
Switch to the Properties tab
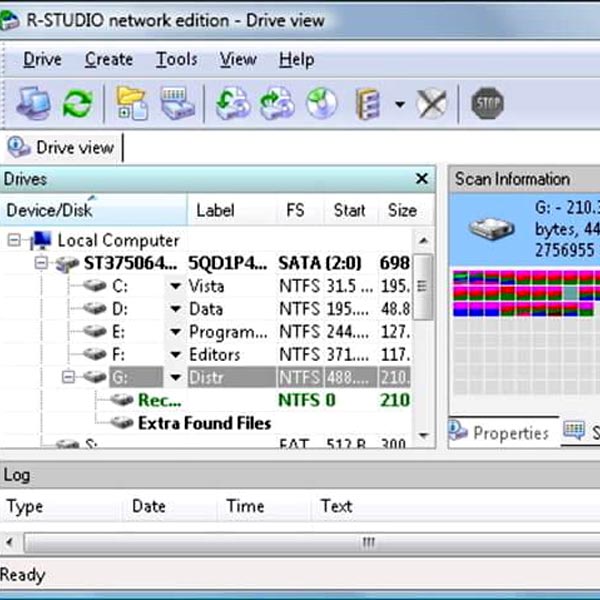click(x=499, y=432)
